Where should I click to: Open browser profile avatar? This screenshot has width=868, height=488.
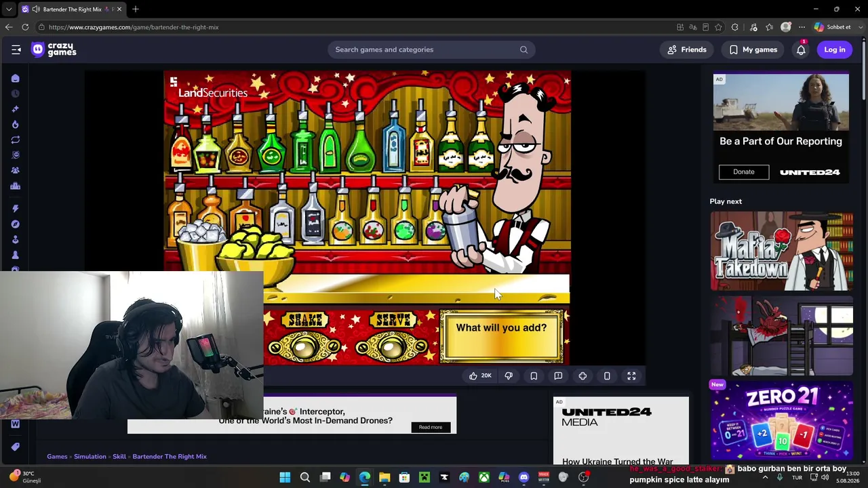pyautogui.click(x=786, y=27)
